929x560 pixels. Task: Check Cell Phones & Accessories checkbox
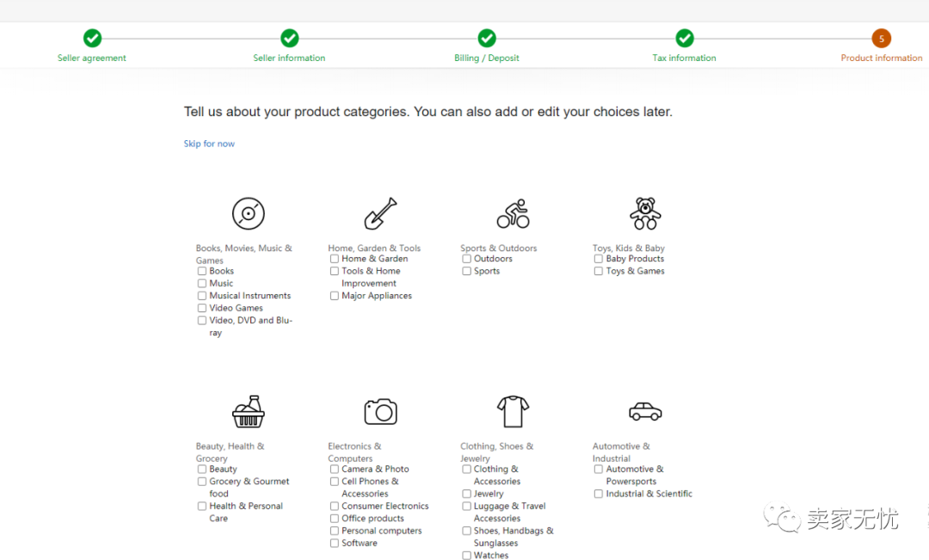pyautogui.click(x=334, y=481)
